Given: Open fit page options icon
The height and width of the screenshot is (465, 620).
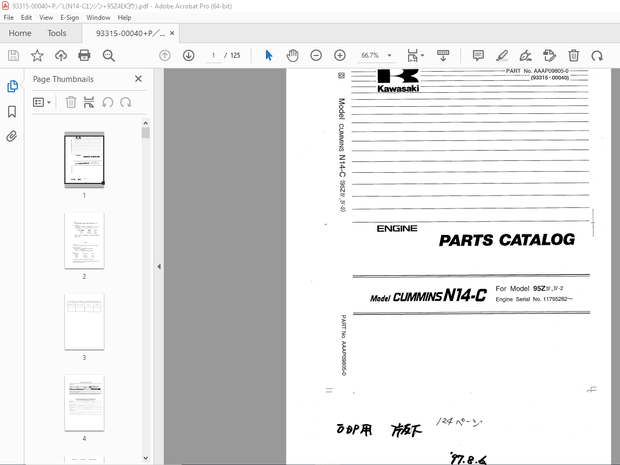Looking at the screenshot, I should click(415, 55).
